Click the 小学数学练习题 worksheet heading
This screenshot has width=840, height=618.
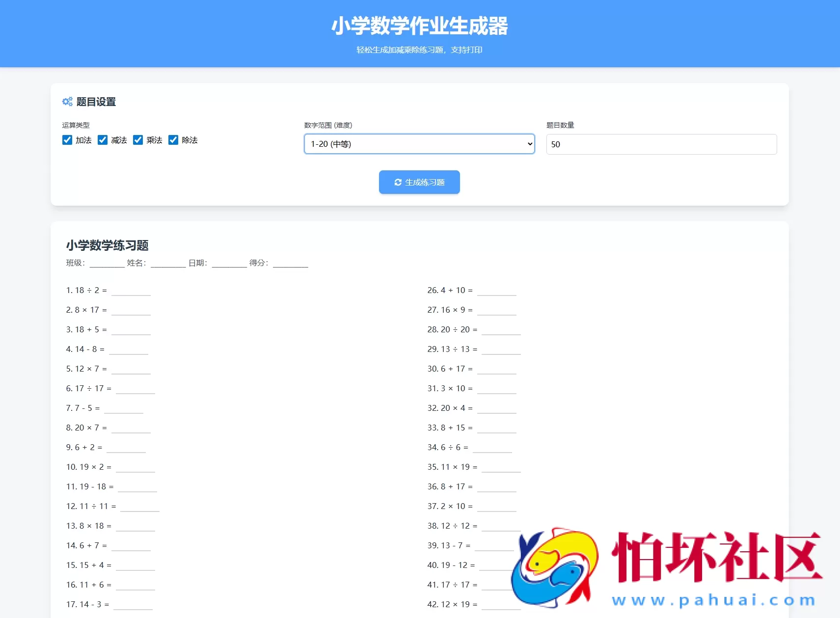tap(108, 245)
